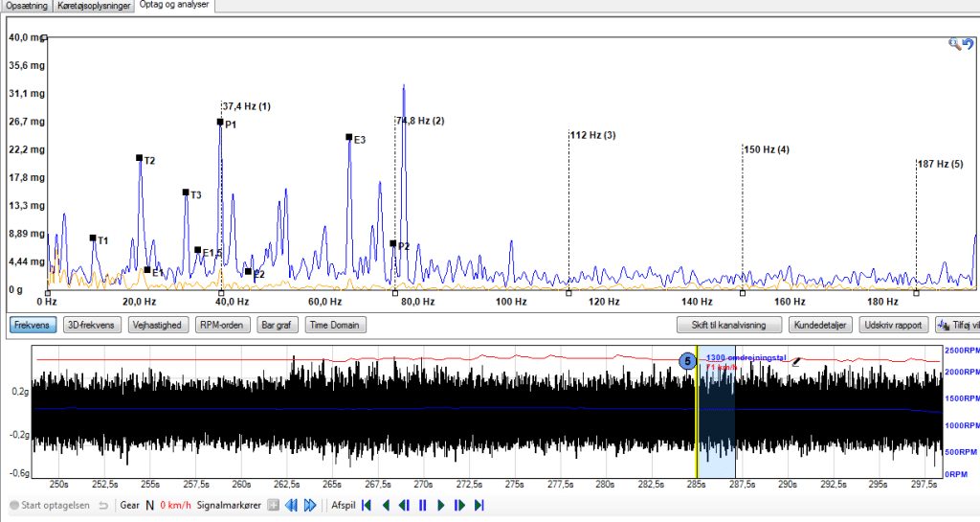980x522 pixels.
Task: Click the undo zoom arrow icon
Action: point(969,44)
